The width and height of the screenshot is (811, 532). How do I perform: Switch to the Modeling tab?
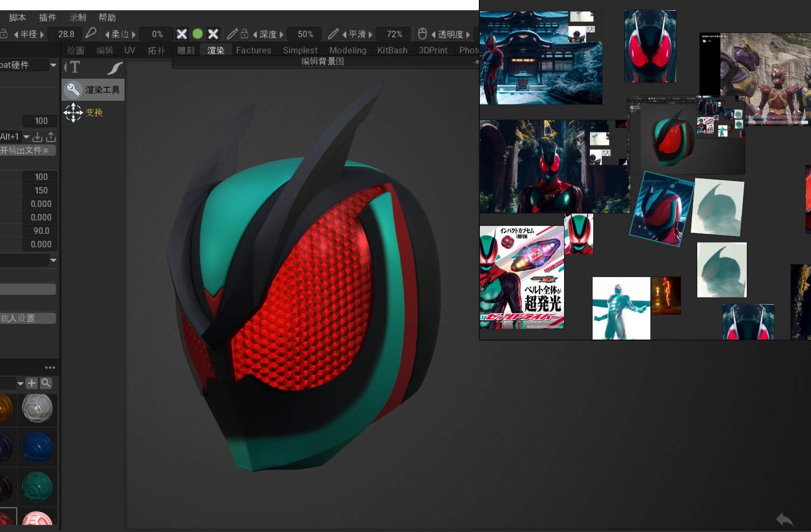point(348,50)
